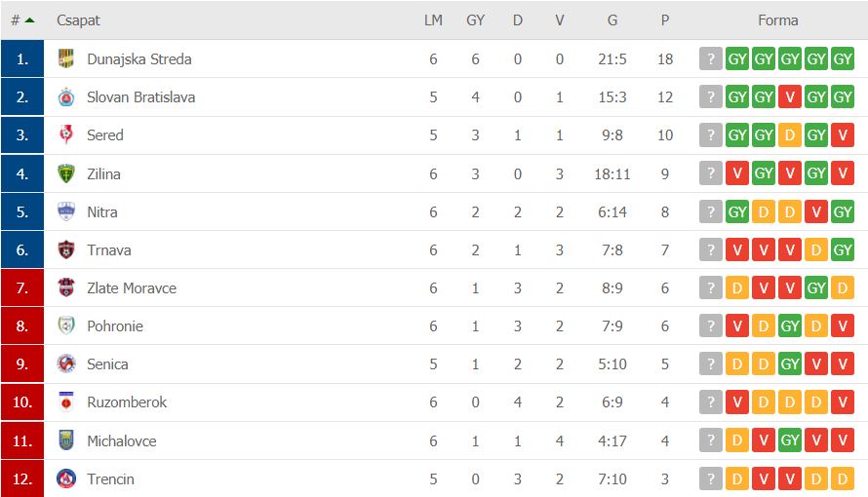Click the Sered team logo
The image size is (868, 497).
[x=66, y=134]
